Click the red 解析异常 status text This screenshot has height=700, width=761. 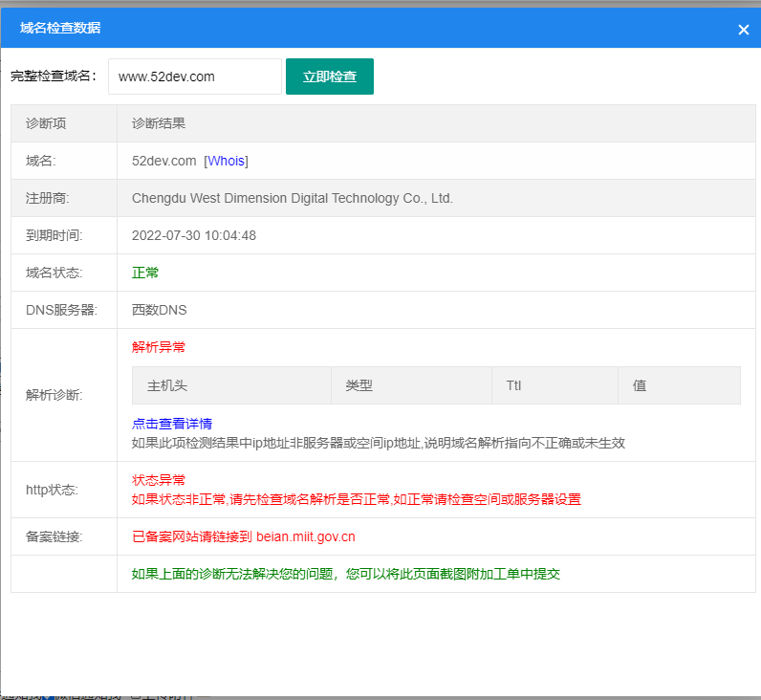152,347
